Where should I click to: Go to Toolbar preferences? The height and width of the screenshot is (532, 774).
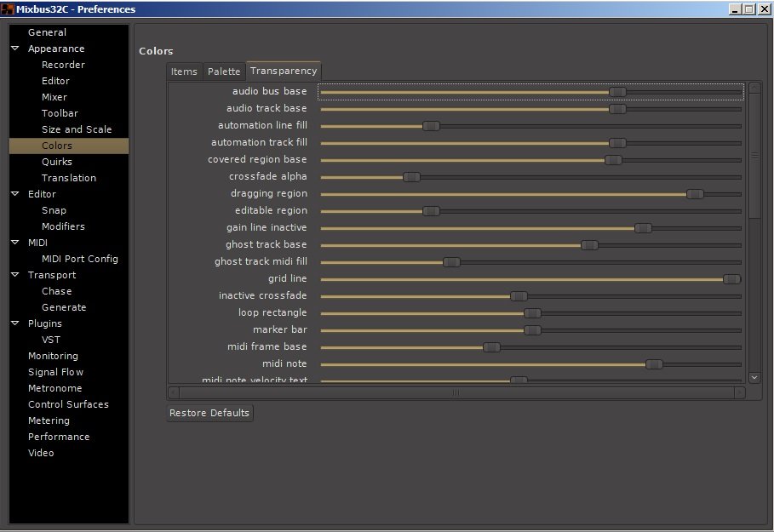click(x=60, y=113)
